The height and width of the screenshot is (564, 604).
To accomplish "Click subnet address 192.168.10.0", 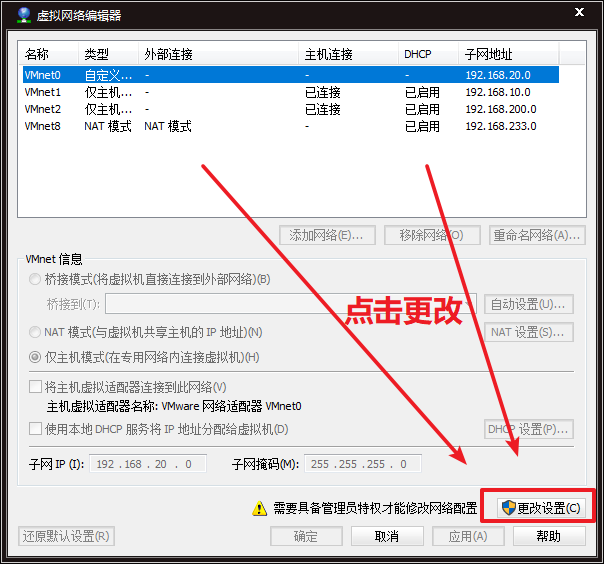I will (x=498, y=92).
